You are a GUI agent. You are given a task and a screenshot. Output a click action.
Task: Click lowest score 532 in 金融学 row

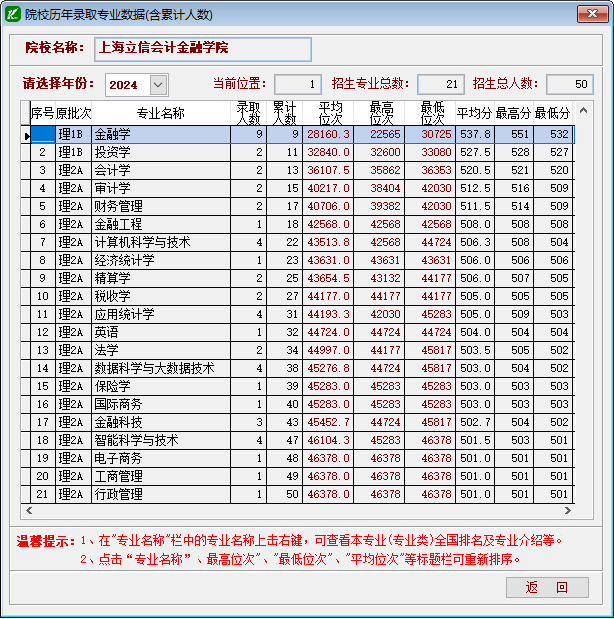pyautogui.click(x=553, y=135)
